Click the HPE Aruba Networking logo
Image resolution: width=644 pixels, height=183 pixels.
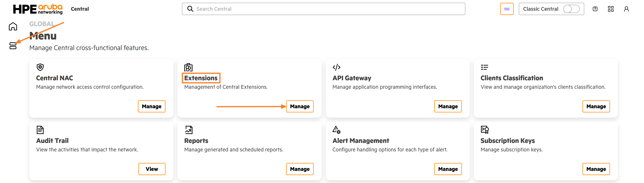point(38,9)
